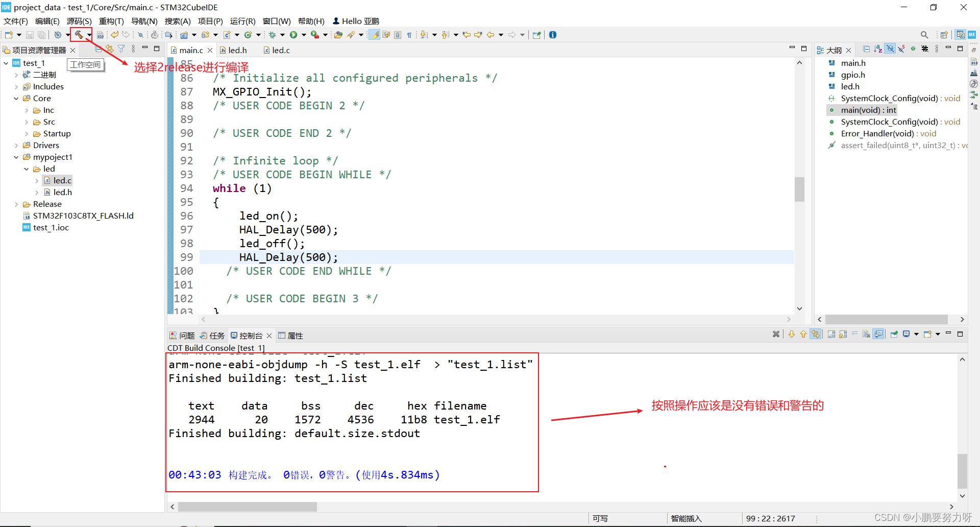980x527 pixels.
Task: Click the External Tools run icon with red toolbox
Action: [315, 35]
